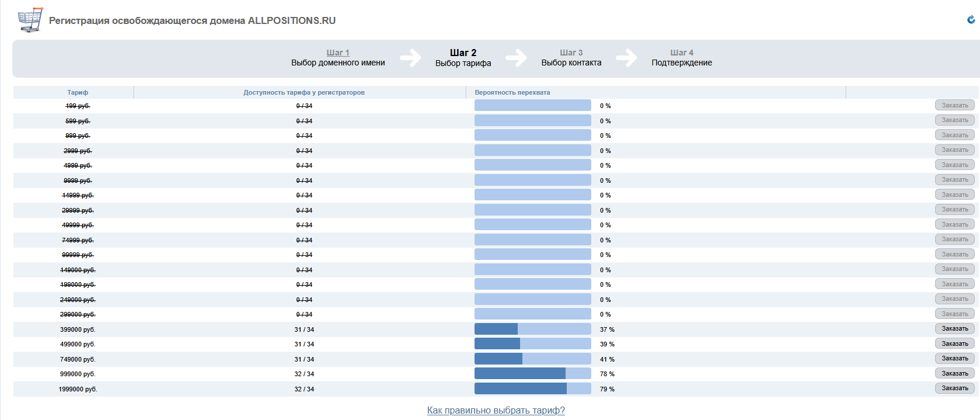
Task: Select the Шаг 3 Выбор контакта step
Action: (571, 58)
